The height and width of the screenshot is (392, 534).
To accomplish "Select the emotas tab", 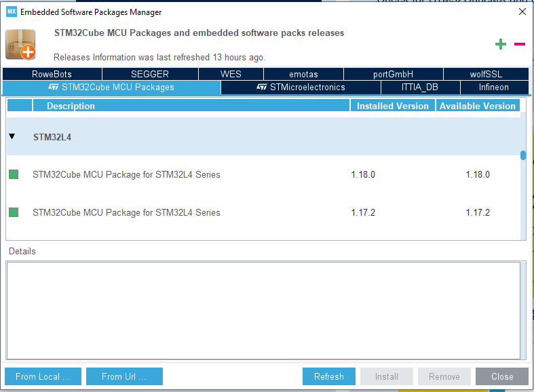I will click(x=303, y=74).
